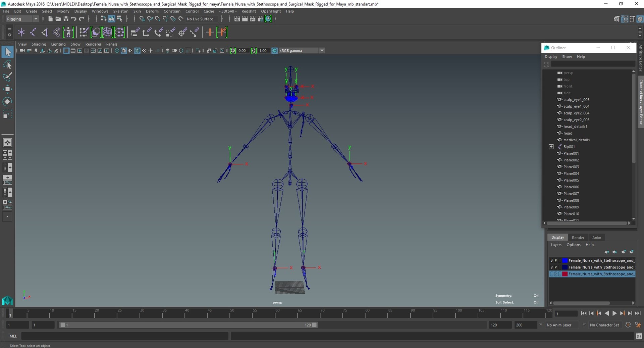
Task: Click the dark blue layer color swatch
Action: tap(565, 267)
